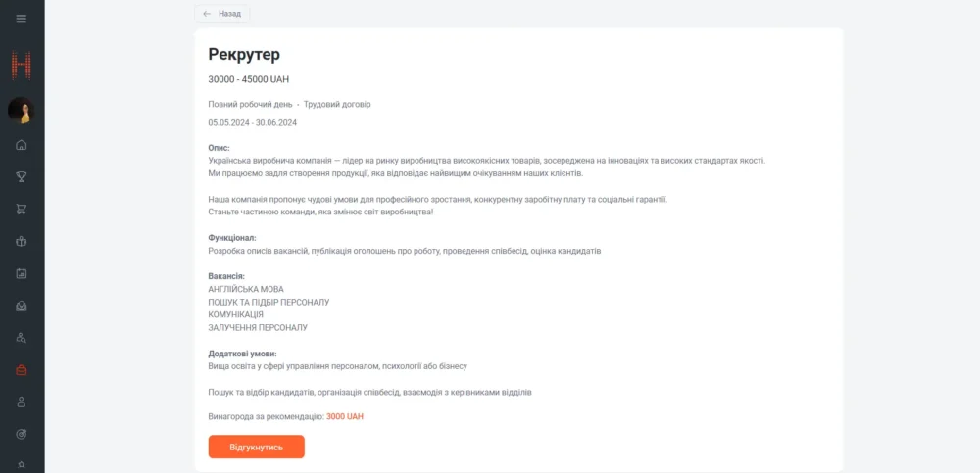The image size is (980, 473).
Task: Open the calendar sidebar icon
Action: [x=22, y=273]
